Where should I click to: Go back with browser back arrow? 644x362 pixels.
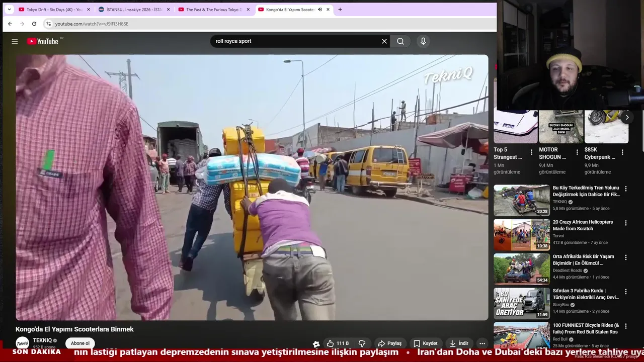(x=10, y=24)
